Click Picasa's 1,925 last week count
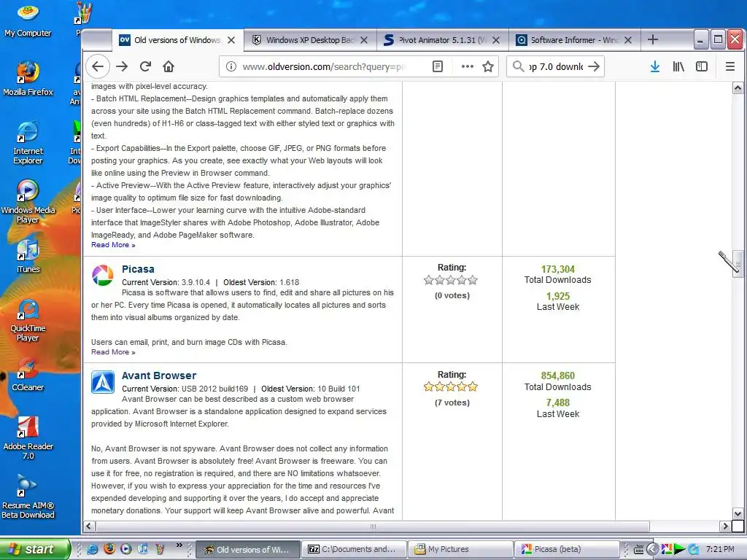Image resolution: width=747 pixels, height=560 pixels. [x=558, y=296]
